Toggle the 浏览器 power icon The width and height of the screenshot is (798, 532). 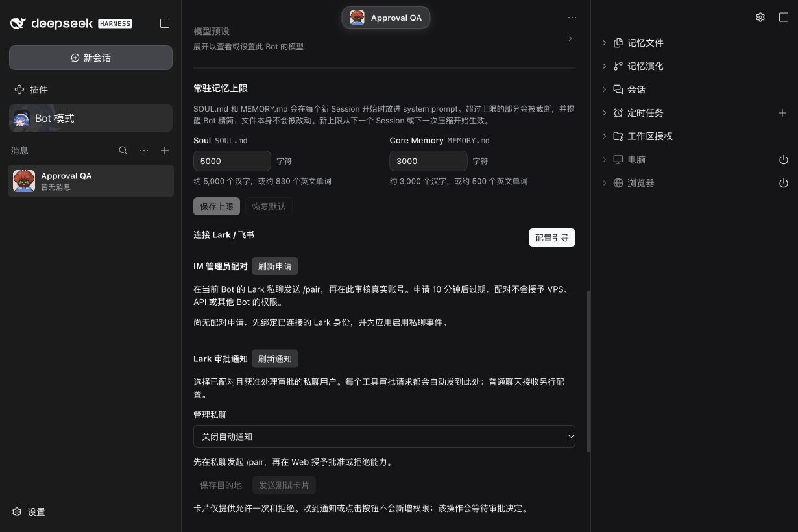tap(784, 183)
